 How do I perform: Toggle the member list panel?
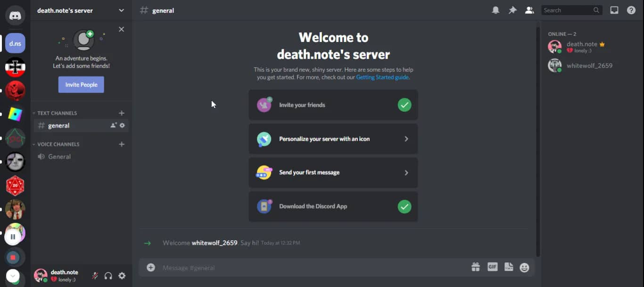(x=529, y=10)
